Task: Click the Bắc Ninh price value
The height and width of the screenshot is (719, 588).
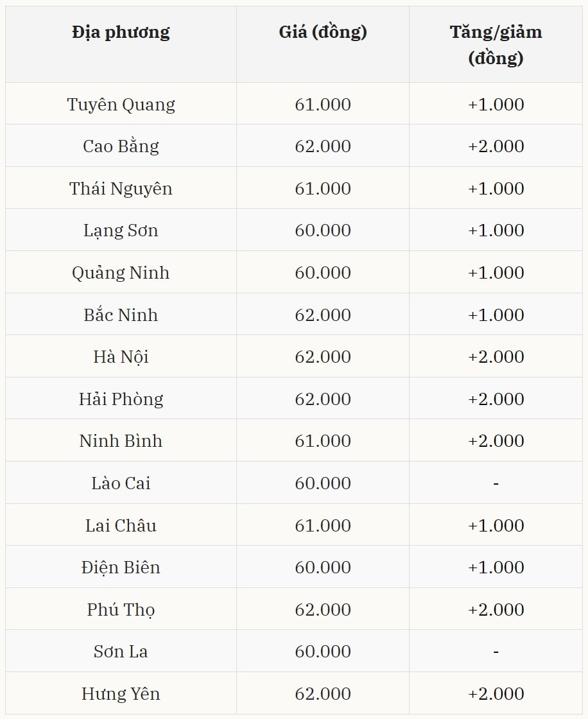Action: point(323,315)
